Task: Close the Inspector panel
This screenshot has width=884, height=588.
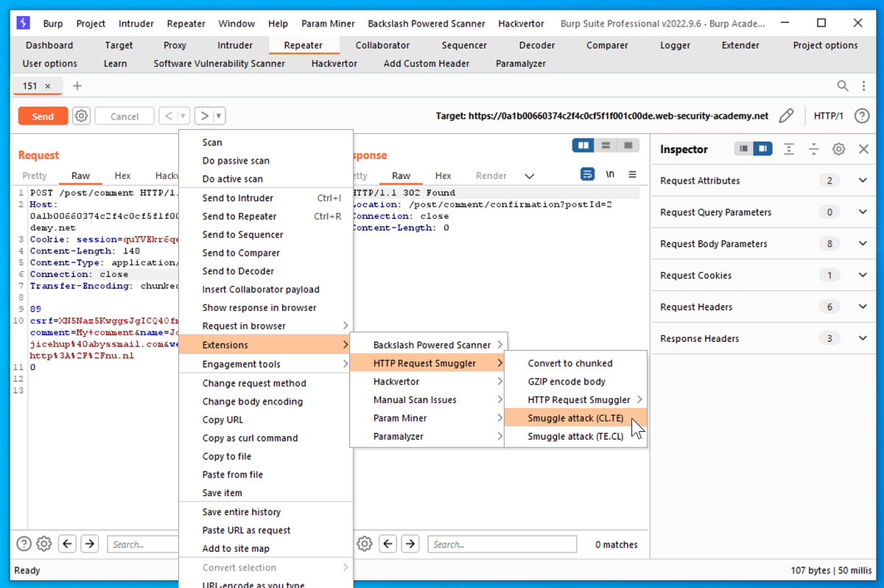Action: tap(864, 149)
